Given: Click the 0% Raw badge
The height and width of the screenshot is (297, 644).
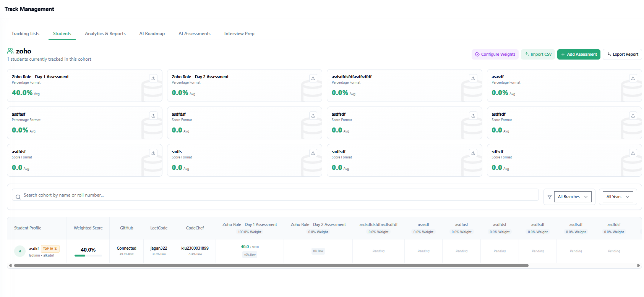Looking at the screenshot, I should pyautogui.click(x=318, y=251).
